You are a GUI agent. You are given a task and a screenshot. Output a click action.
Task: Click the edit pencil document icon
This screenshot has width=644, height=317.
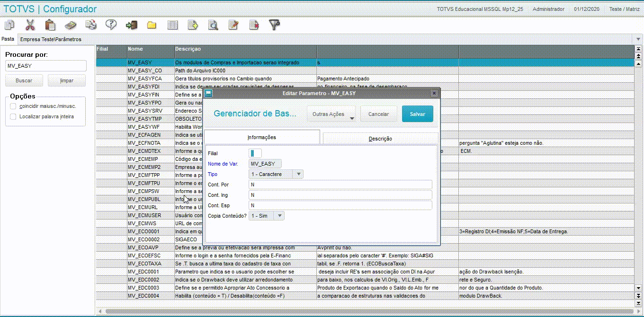click(233, 25)
